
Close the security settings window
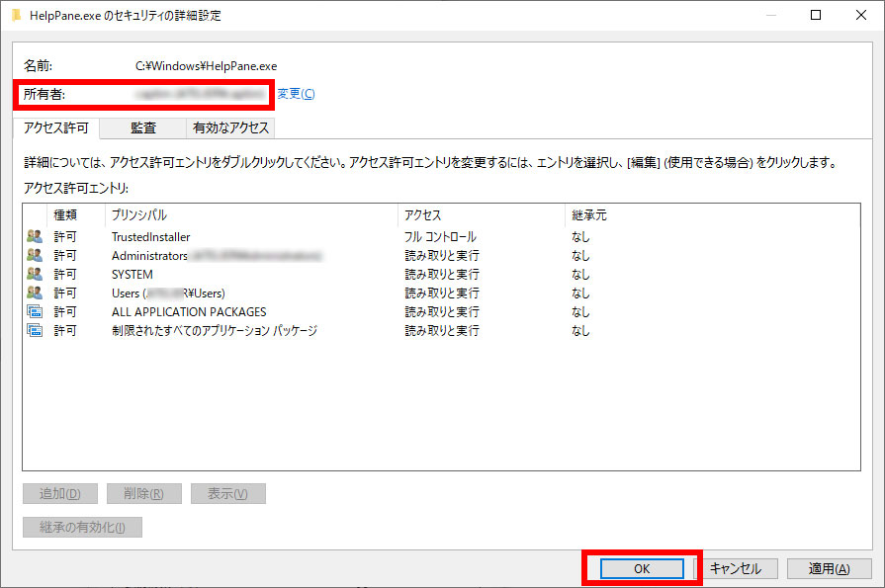860,15
